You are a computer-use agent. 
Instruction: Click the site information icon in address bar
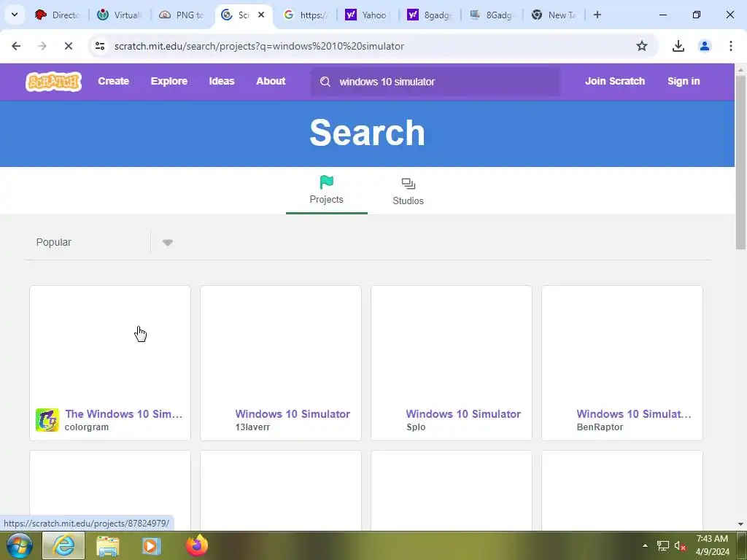(99, 46)
